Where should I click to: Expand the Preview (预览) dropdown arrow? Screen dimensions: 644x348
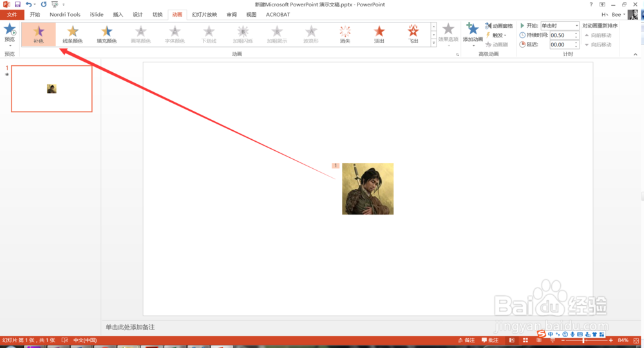click(x=10, y=46)
